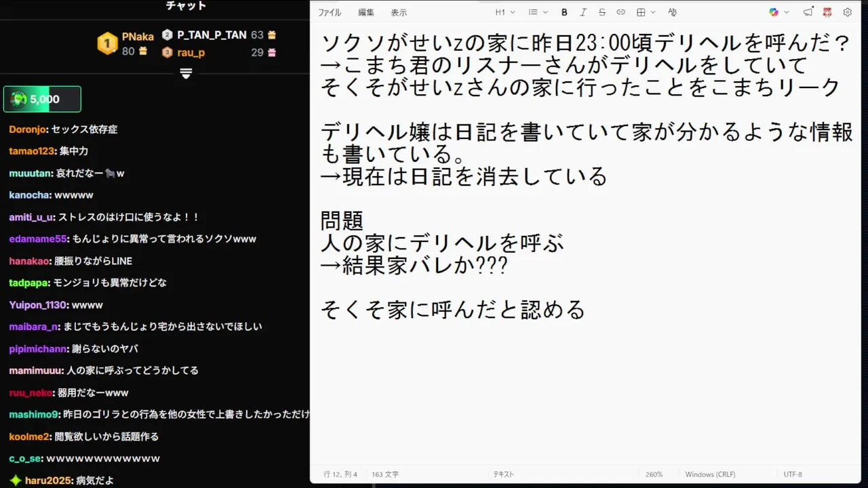Click rau_p in the leaderboard
868x488 pixels.
pyautogui.click(x=191, y=52)
